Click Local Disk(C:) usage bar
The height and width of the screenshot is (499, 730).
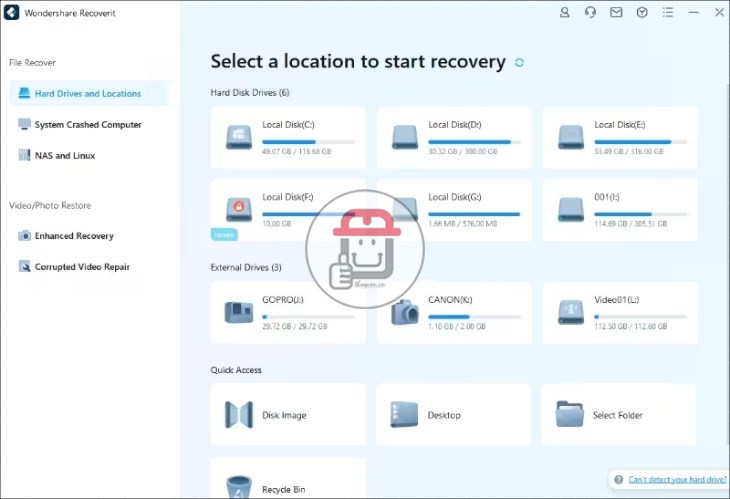308,142
